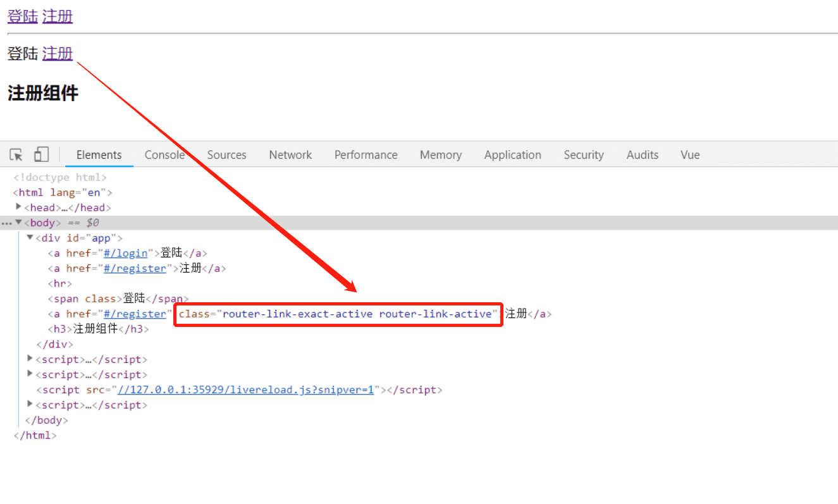Open the Vue devtools tab
This screenshot has width=838, height=504.
tap(690, 155)
